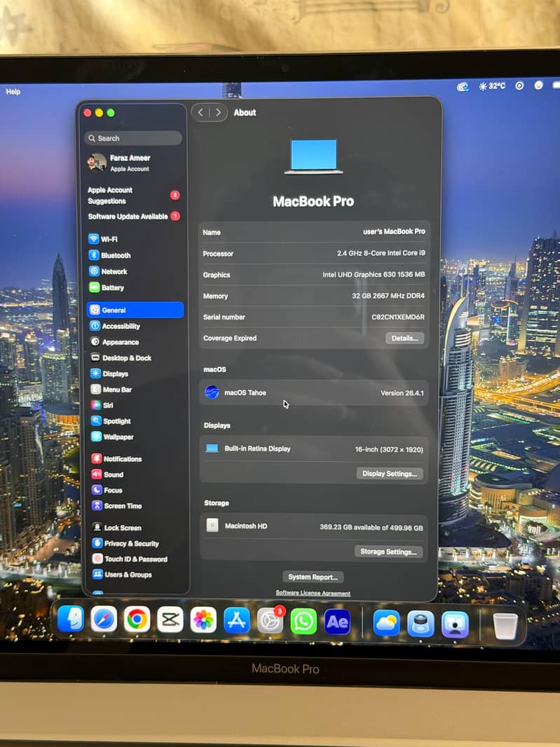Viewport: 560px width, 747px height.
Task: Click the Built-in Retina Display row
Action: tap(314, 448)
